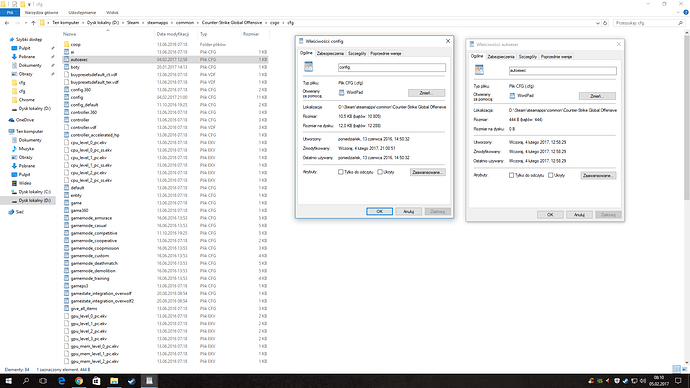Click the OneDrive cloud icon in sidebar

pos(11,120)
